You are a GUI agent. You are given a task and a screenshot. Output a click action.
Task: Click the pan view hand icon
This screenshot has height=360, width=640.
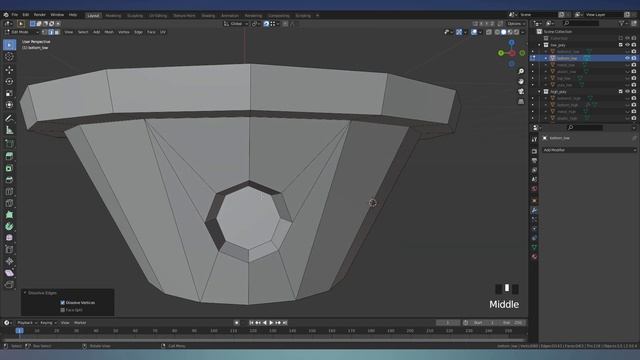point(521,81)
